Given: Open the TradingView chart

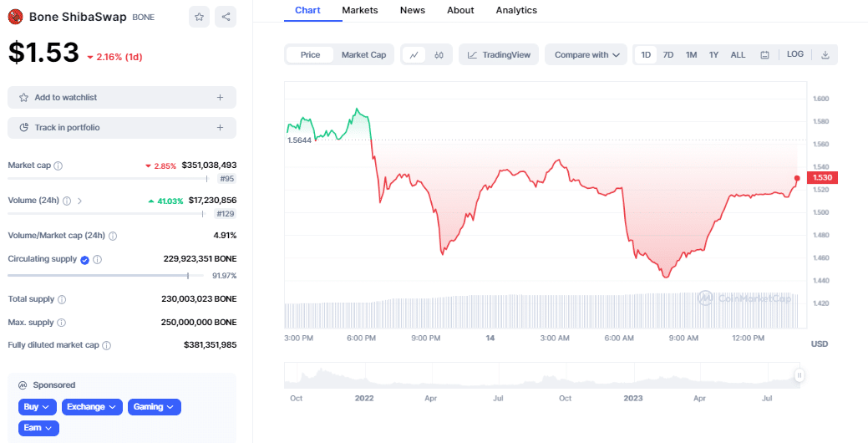Looking at the screenshot, I should pyautogui.click(x=499, y=55).
